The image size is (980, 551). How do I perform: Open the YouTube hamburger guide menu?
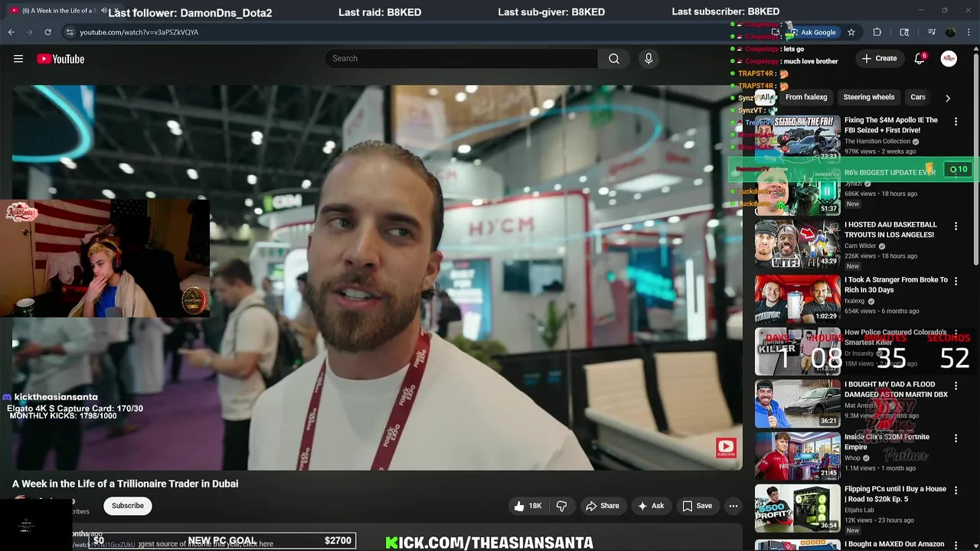(18, 59)
